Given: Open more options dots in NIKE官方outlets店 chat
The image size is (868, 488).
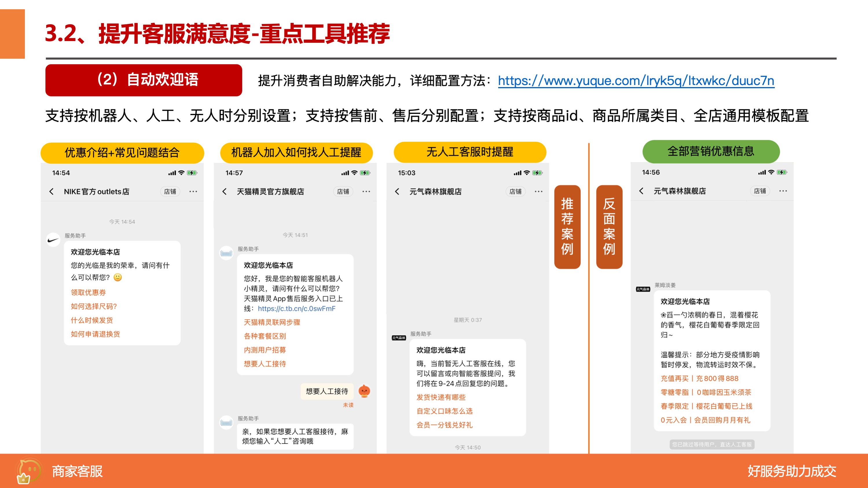Looking at the screenshot, I should [193, 191].
